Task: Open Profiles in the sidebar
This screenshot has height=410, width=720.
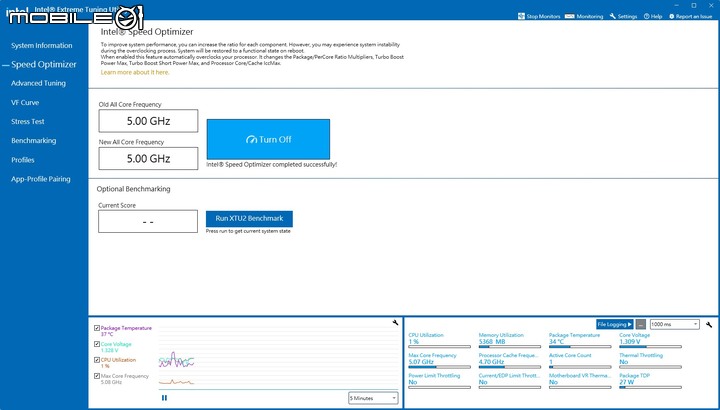Action: click(x=23, y=160)
